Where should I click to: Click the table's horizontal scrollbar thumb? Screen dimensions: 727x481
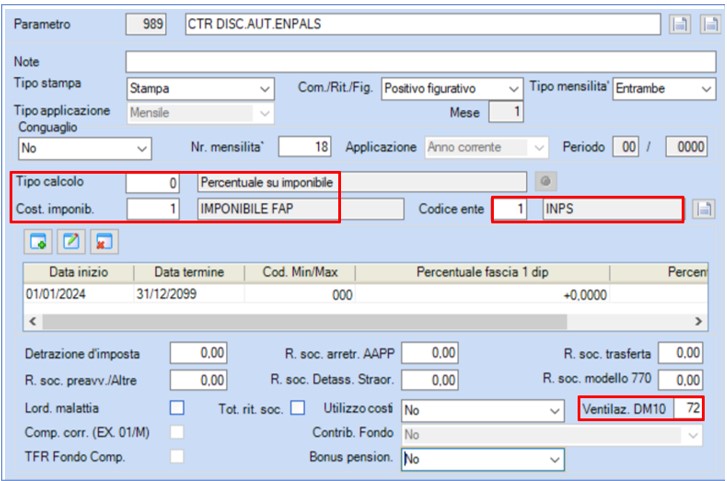[x=305, y=321]
